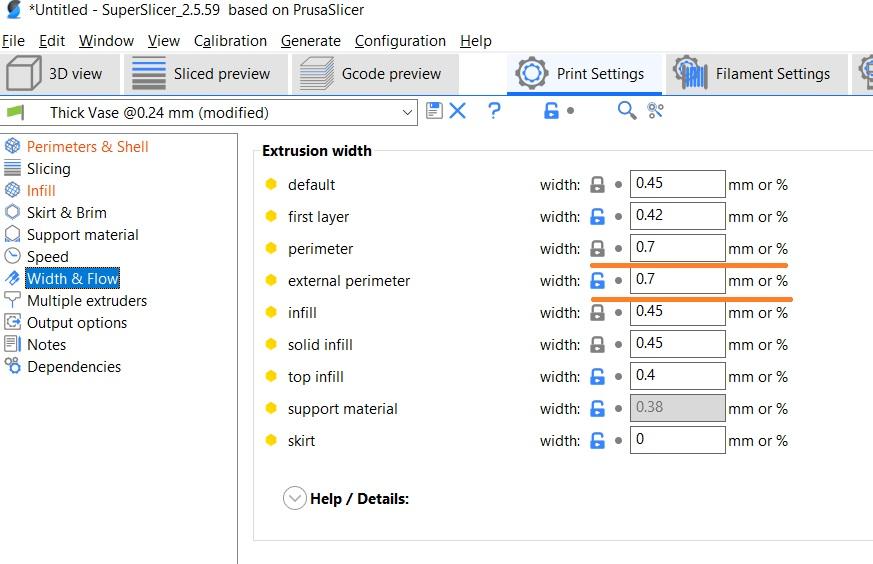This screenshot has width=873, height=564.
Task: Click the Gcode preview layers icon
Action: [x=316, y=74]
